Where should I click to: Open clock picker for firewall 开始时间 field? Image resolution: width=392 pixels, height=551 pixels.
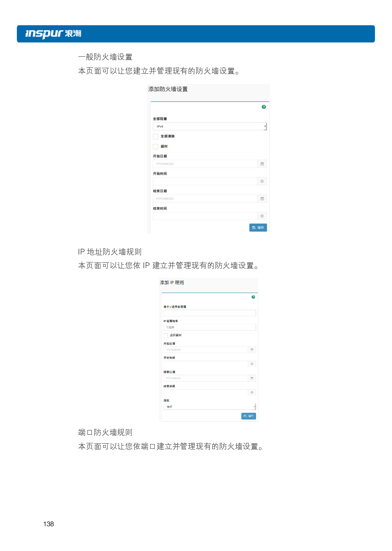tap(262, 181)
